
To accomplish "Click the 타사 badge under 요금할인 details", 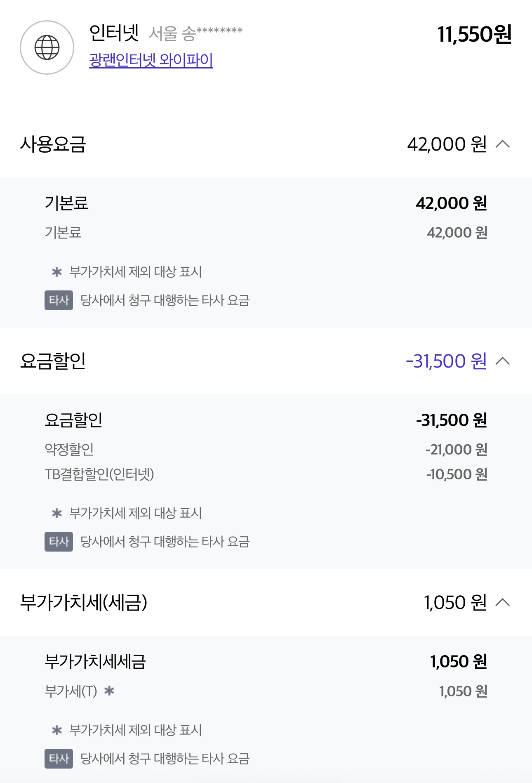I will 59,542.
